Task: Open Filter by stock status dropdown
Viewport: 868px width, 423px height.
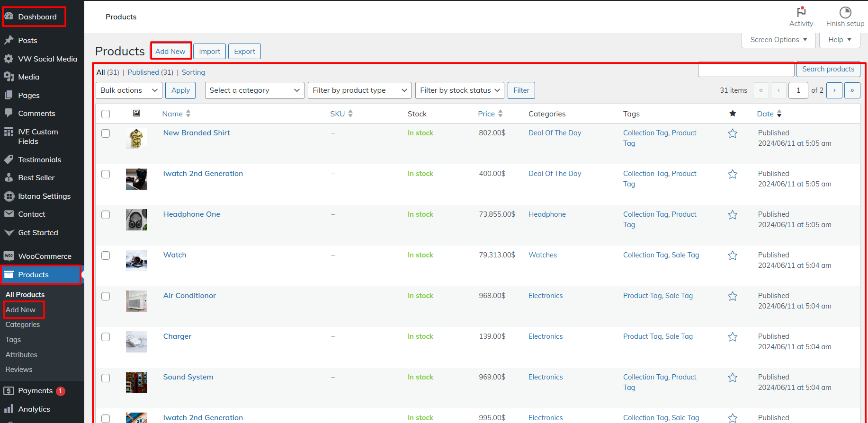Action: 459,90
